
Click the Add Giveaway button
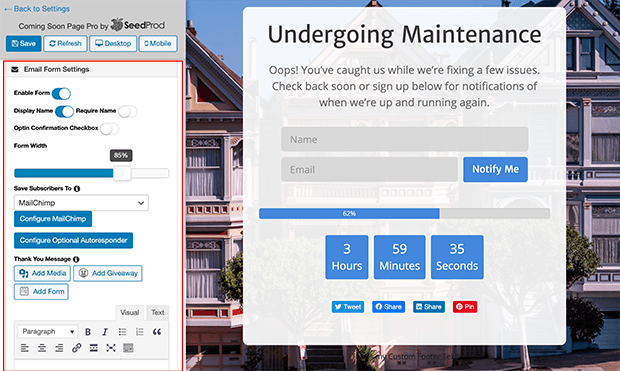point(108,273)
